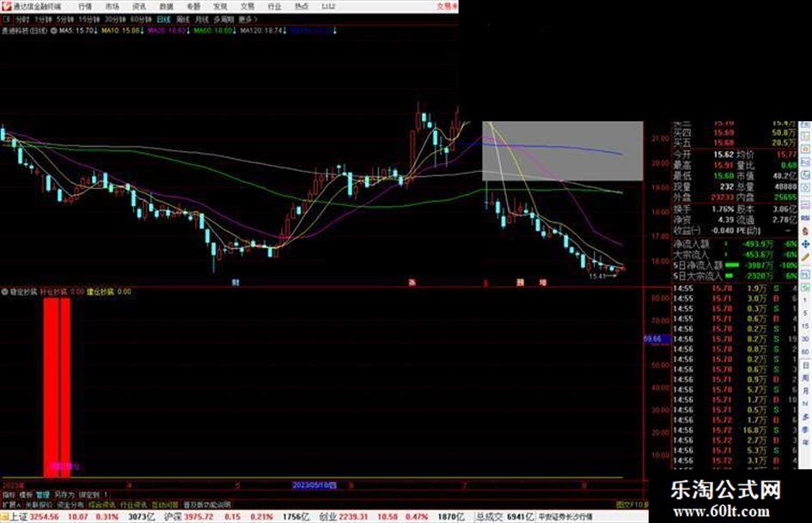Image resolution: width=812 pixels, height=523 pixels.
Task: Switch to the 30分钟 period tab
Action: click(x=115, y=19)
